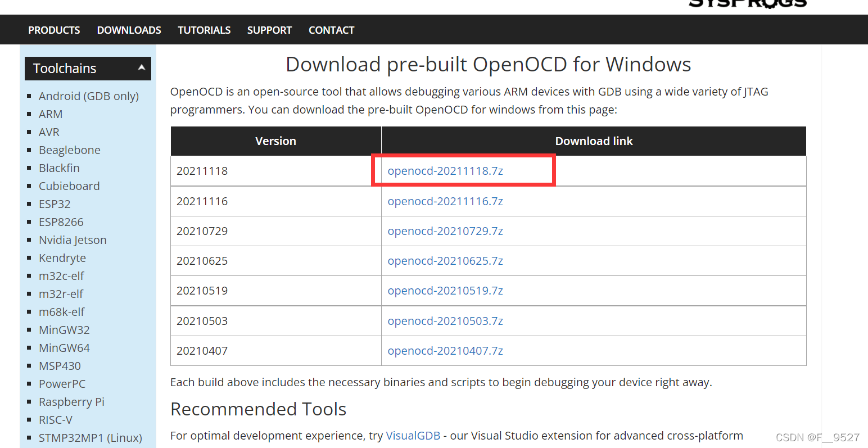Download openocd-20210503.7z
Screen dimensions: 868x448
pyautogui.click(x=445, y=321)
